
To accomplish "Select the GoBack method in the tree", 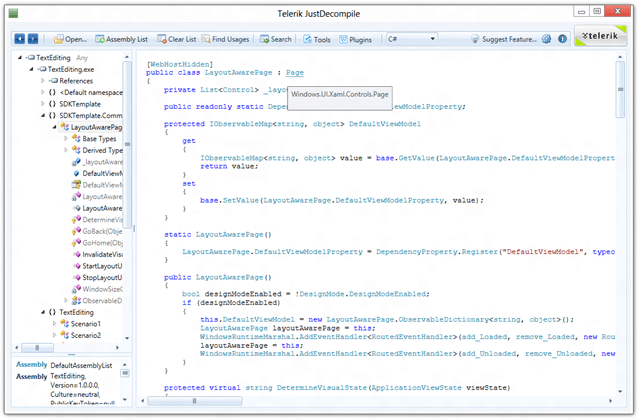I will (100, 231).
